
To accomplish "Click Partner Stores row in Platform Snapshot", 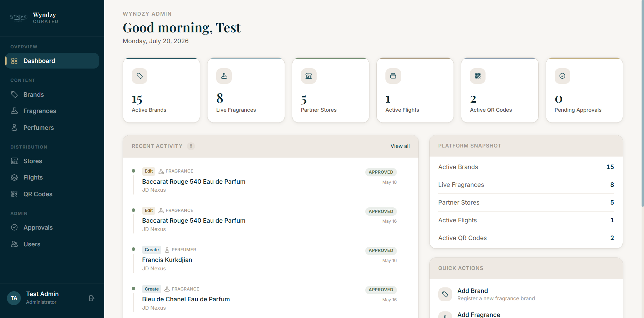I will 526,202.
